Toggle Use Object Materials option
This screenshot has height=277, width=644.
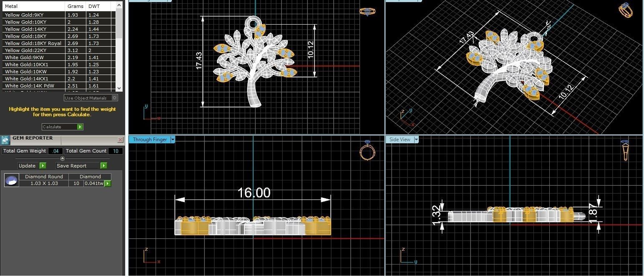click(x=91, y=98)
